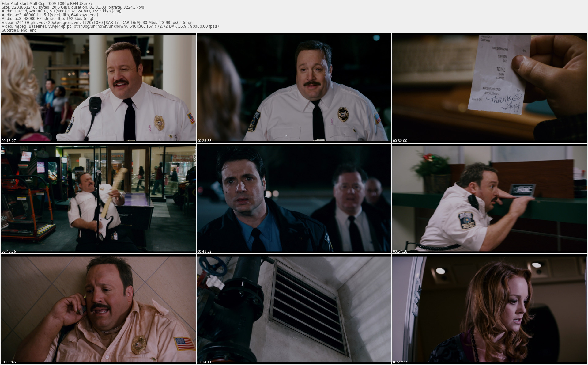Click the 00:15:07 timestamp label
The width and height of the screenshot is (588, 365).
(x=9, y=141)
